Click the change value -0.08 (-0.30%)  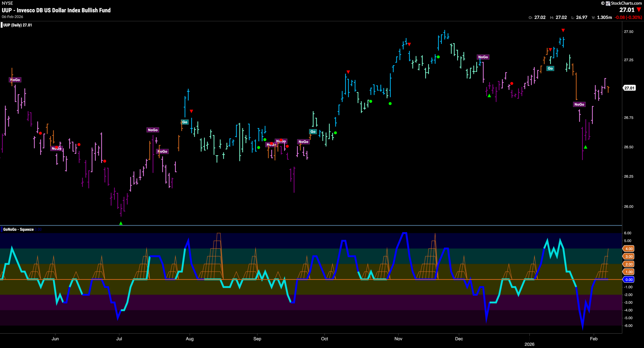coord(628,17)
